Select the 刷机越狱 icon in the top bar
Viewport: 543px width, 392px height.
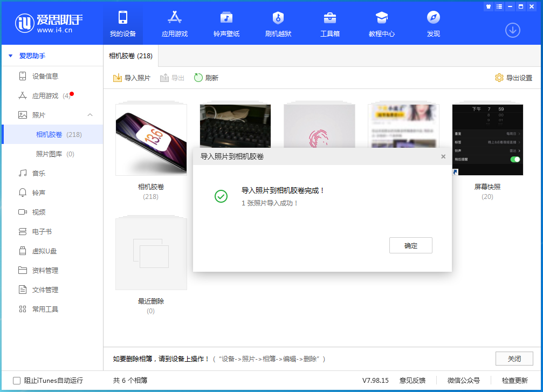[278, 24]
